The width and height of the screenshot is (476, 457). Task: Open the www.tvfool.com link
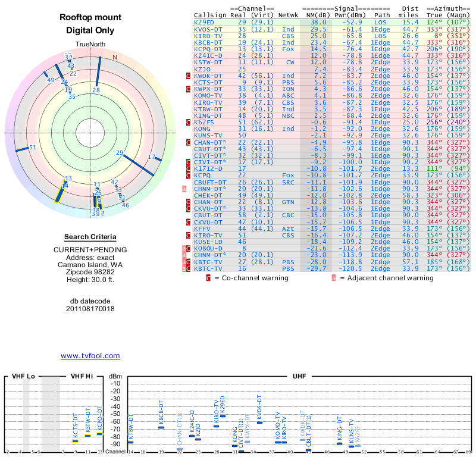(x=90, y=356)
